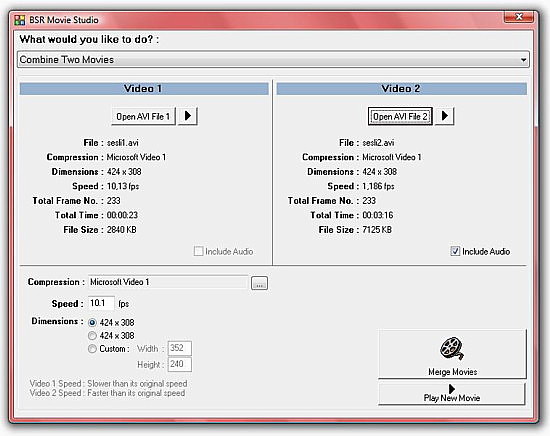The image size is (550, 436).
Task: Uncheck Include Audio for Video 2
Action: 455,251
